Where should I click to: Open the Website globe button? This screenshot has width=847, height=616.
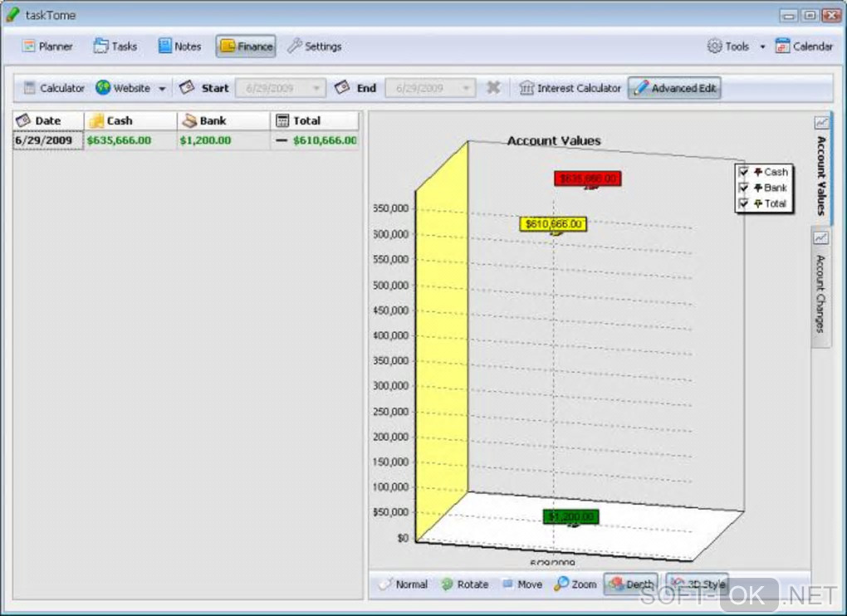[x=123, y=88]
